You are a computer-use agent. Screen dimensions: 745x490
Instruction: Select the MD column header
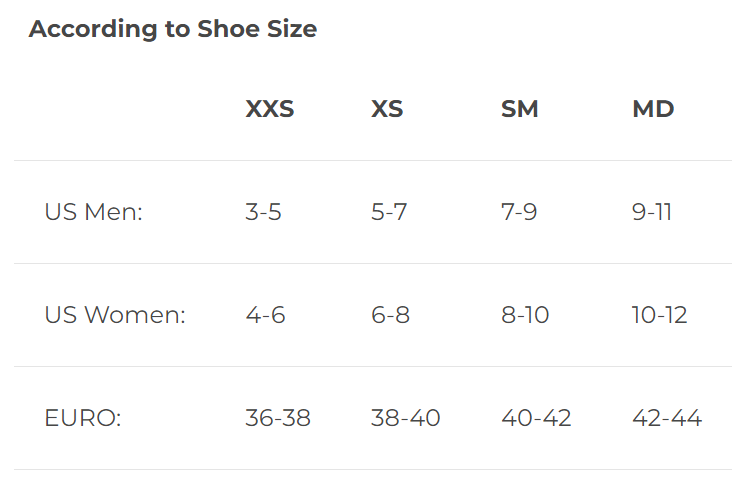point(653,109)
